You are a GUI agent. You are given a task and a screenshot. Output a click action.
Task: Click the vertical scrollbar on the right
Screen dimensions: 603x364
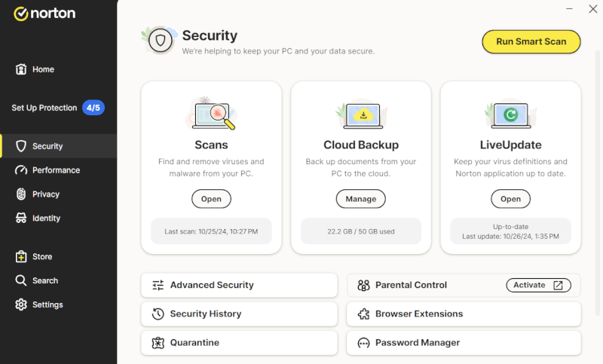click(598, 182)
